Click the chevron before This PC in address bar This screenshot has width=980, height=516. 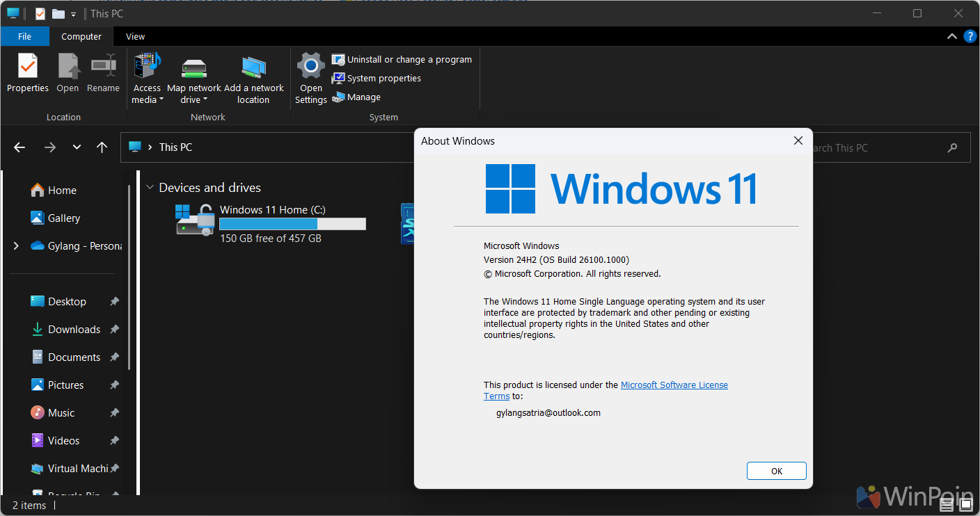tap(150, 147)
